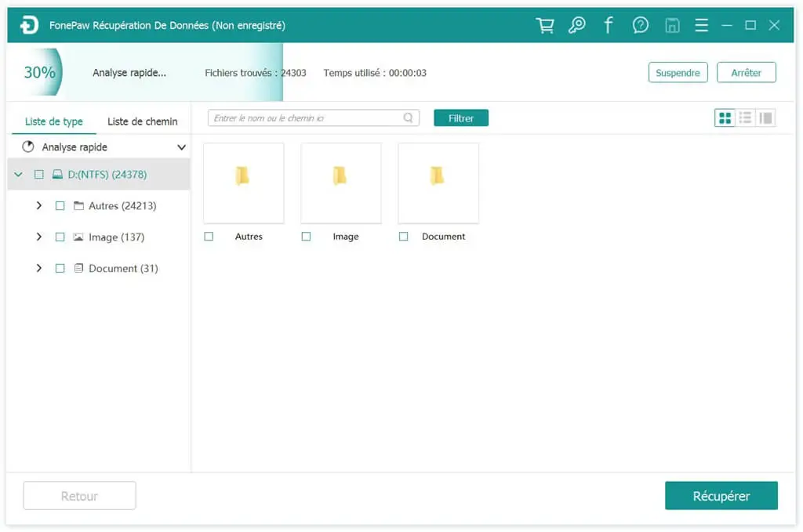Expand the Document (31) tree node
The width and height of the screenshot is (803, 532).
(39, 269)
